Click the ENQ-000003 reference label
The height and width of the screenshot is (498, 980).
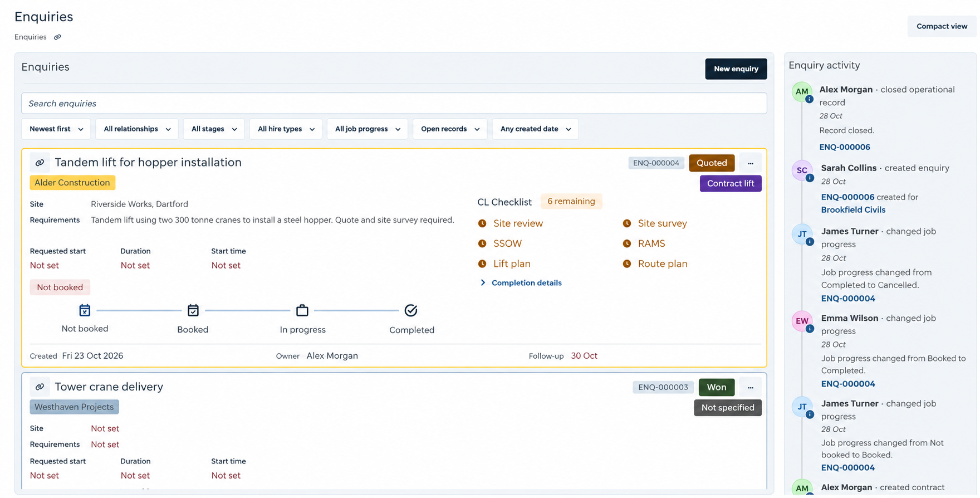pyautogui.click(x=663, y=387)
